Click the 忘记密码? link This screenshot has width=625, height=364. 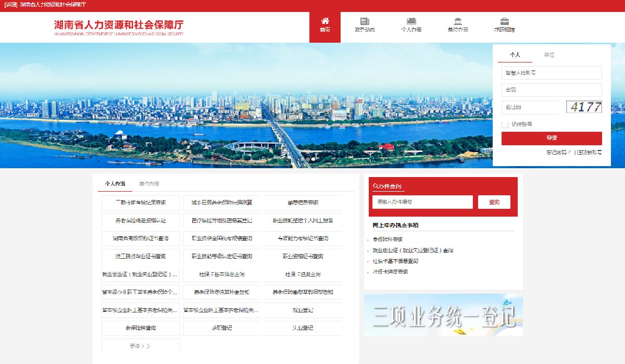point(558,152)
